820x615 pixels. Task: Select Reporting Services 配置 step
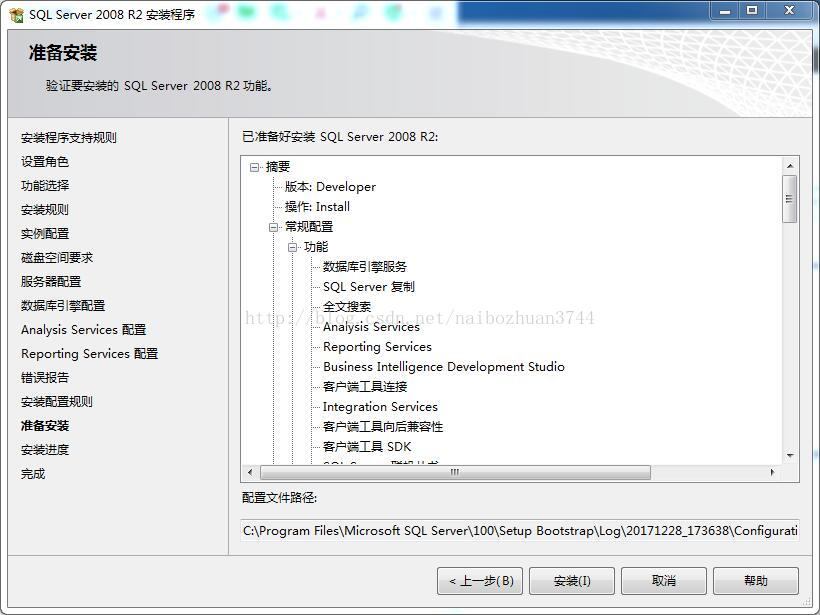[x=89, y=354]
